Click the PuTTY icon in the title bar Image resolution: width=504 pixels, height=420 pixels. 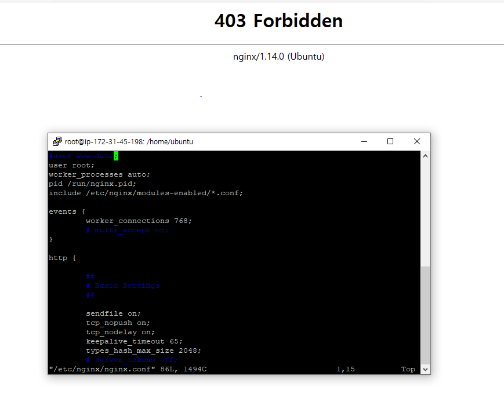(x=57, y=141)
